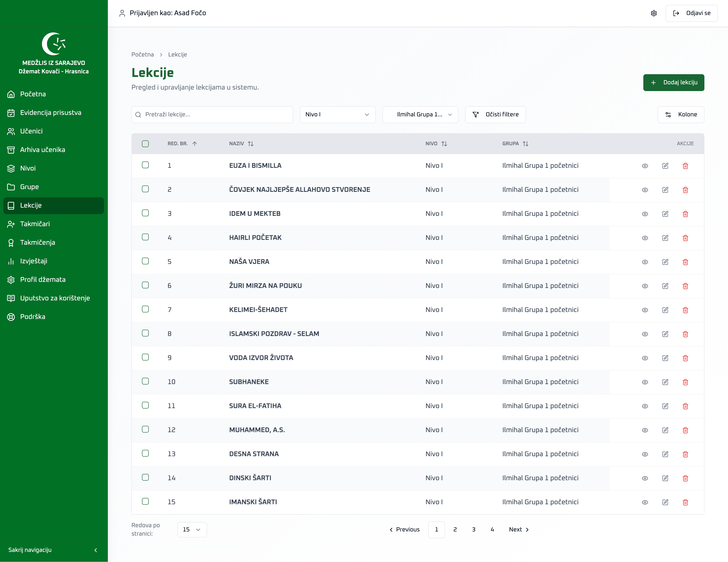Click trash icon for SUBHANEKE row
Viewport: 728px width, 562px height.
pyautogui.click(x=685, y=382)
